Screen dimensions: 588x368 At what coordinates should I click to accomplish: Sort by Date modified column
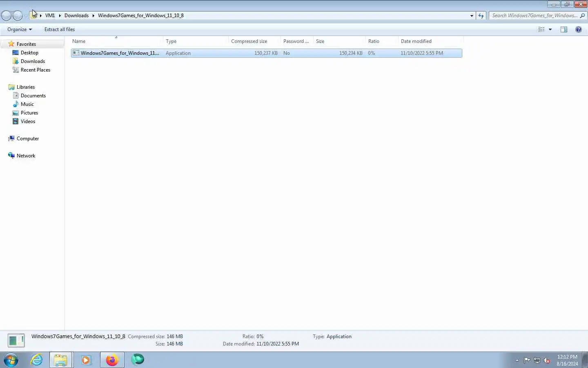pos(431,41)
